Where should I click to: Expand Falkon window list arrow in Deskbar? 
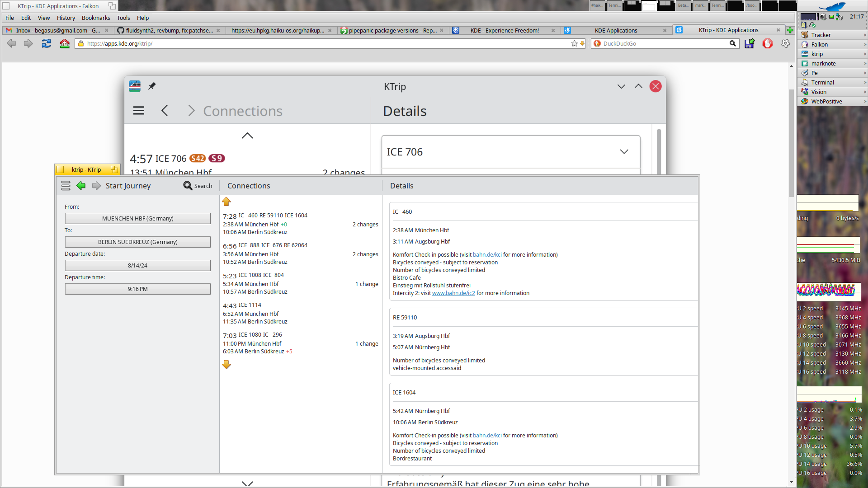click(864, 44)
